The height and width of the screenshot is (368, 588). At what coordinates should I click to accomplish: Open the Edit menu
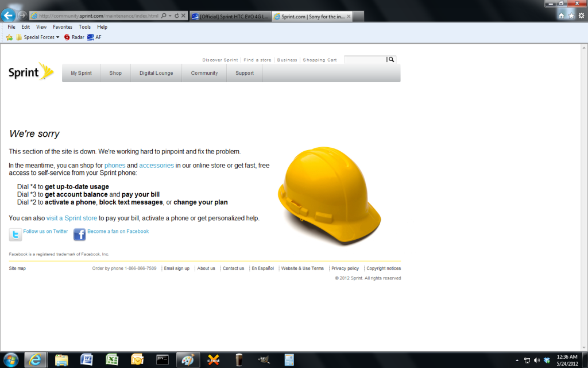point(25,27)
